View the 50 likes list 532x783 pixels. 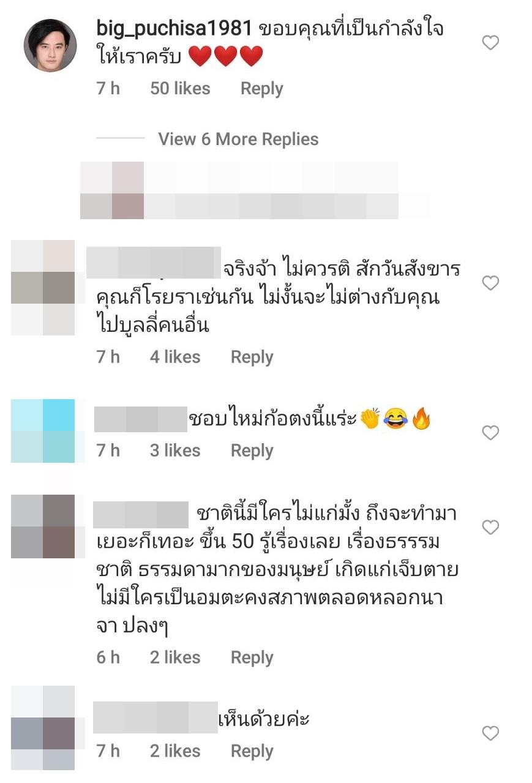tap(180, 89)
